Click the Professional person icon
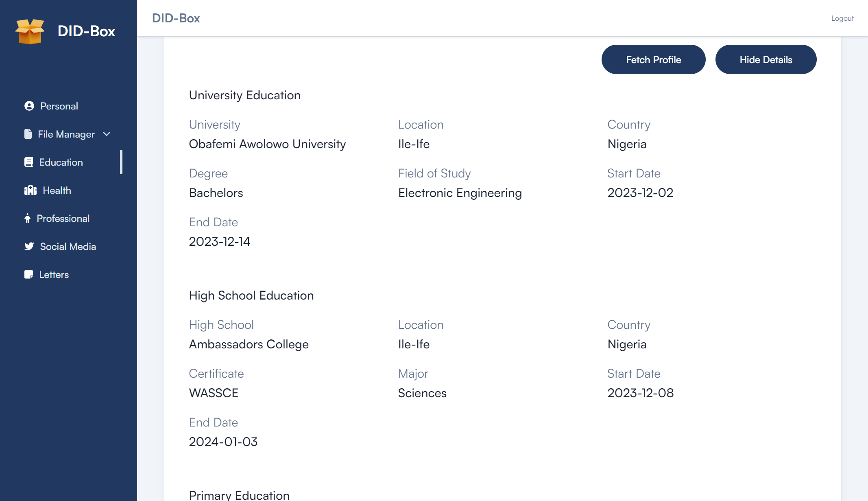This screenshot has width=868, height=501. pyautogui.click(x=27, y=218)
